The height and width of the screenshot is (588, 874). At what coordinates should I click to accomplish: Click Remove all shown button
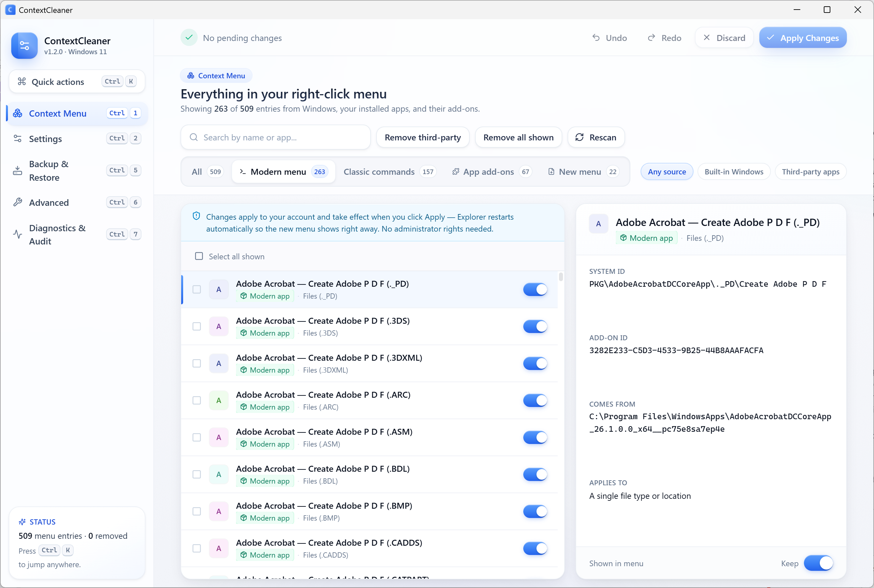[x=518, y=137]
